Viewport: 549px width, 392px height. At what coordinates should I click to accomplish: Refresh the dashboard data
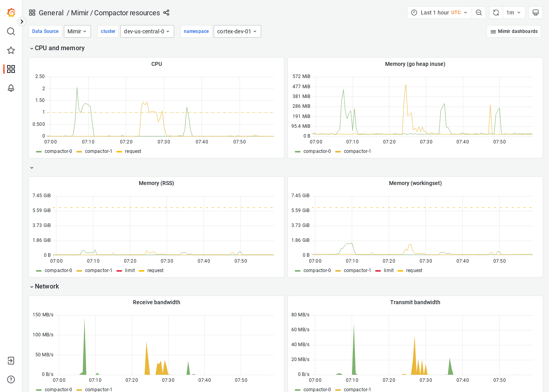(x=496, y=12)
